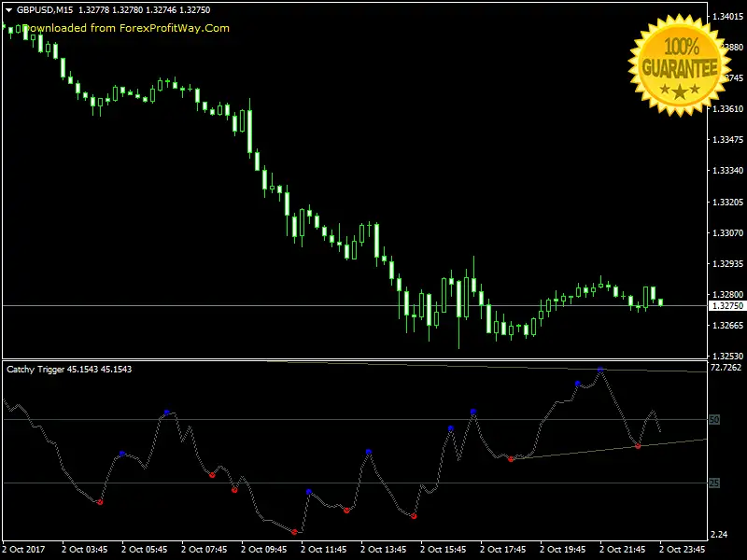Click the 2 Oct 17:45 time label
This screenshot has height=560, width=747.
pyautogui.click(x=503, y=550)
